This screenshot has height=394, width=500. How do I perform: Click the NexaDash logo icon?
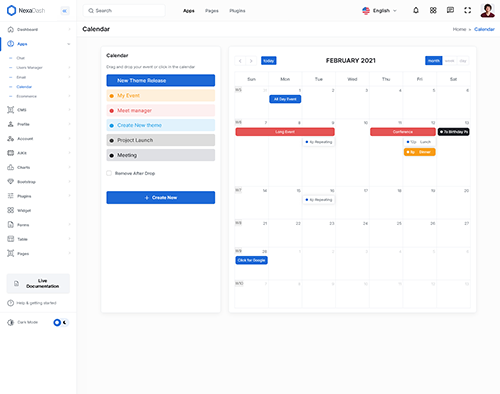11,10
